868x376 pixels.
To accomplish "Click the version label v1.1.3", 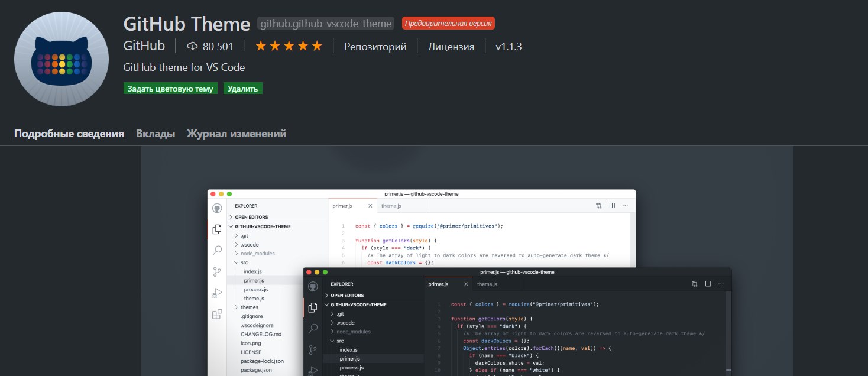I will coord(509,46).
